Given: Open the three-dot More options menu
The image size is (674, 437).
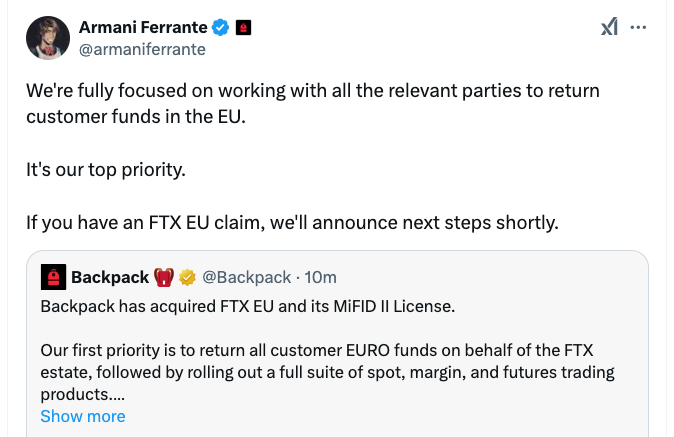Looking at the screenshot, I should 640,28.
